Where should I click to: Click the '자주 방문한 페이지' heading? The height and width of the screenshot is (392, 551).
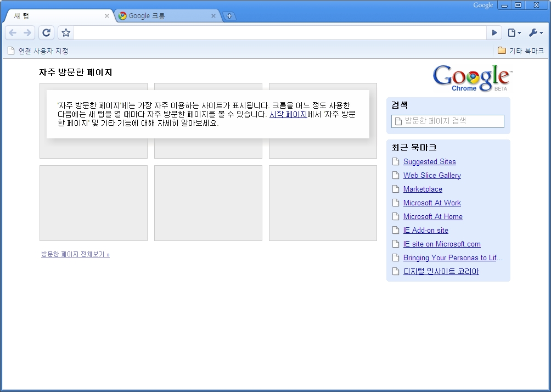76,72
